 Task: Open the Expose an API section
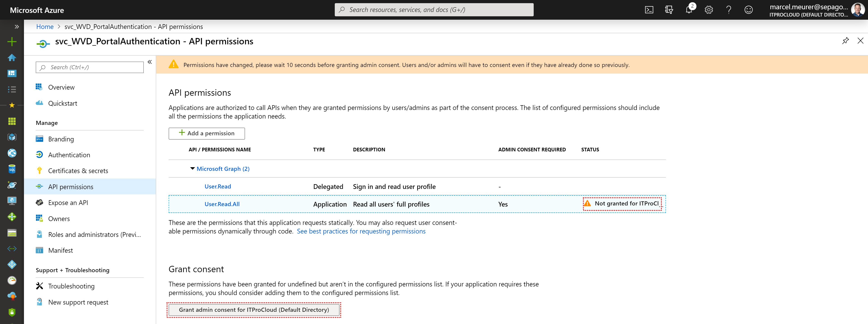[68, 203]
